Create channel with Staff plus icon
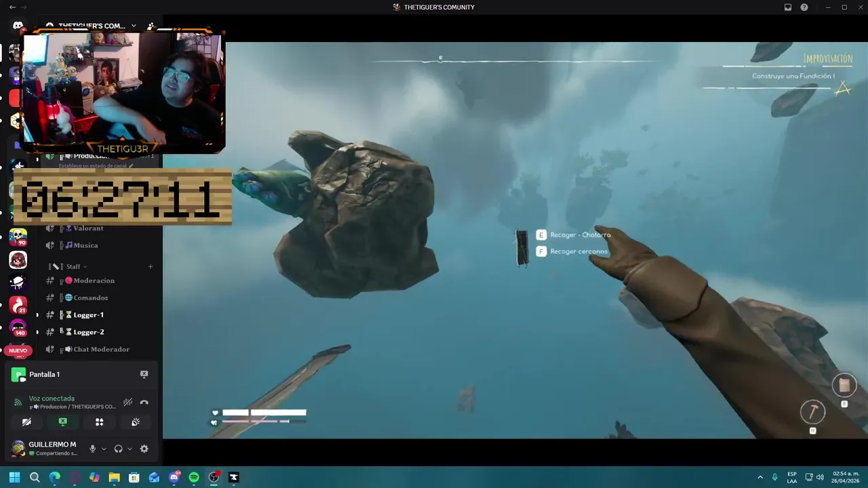Viewport: 868px width, 488px height. 151,266
